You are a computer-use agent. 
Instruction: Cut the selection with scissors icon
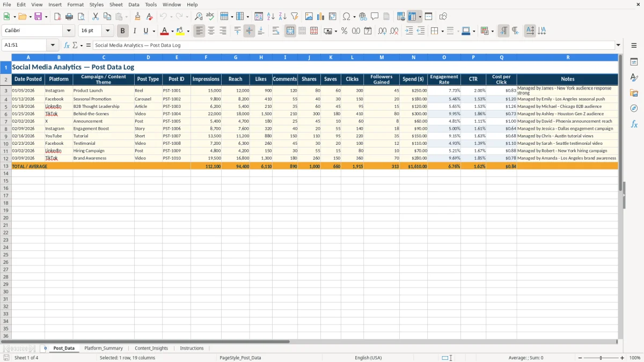pyautogui.click(x=96, y=17)
